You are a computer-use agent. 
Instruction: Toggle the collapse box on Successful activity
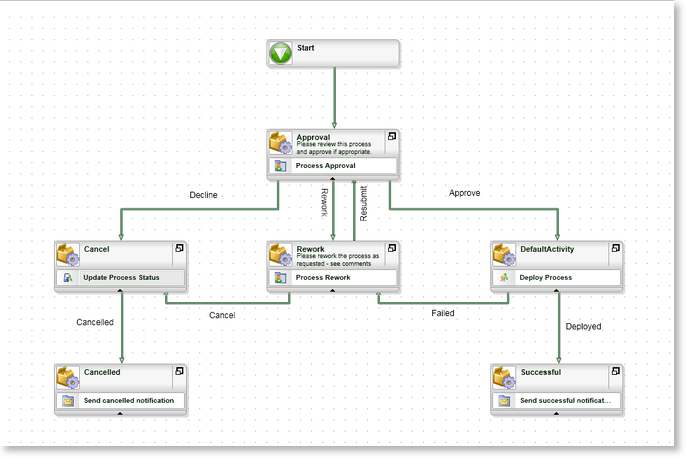point(616,371)
